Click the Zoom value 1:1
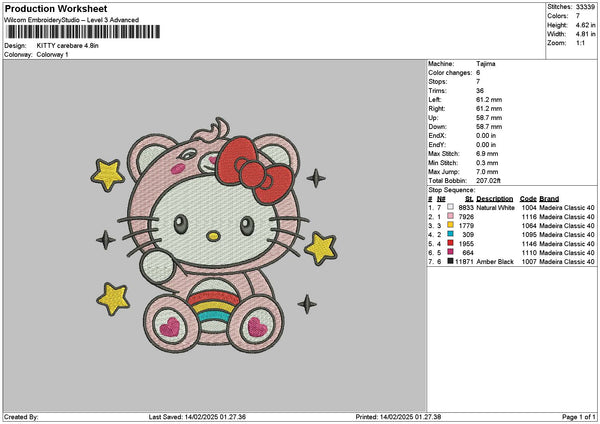The image size is (600, 424). [580, 43]
